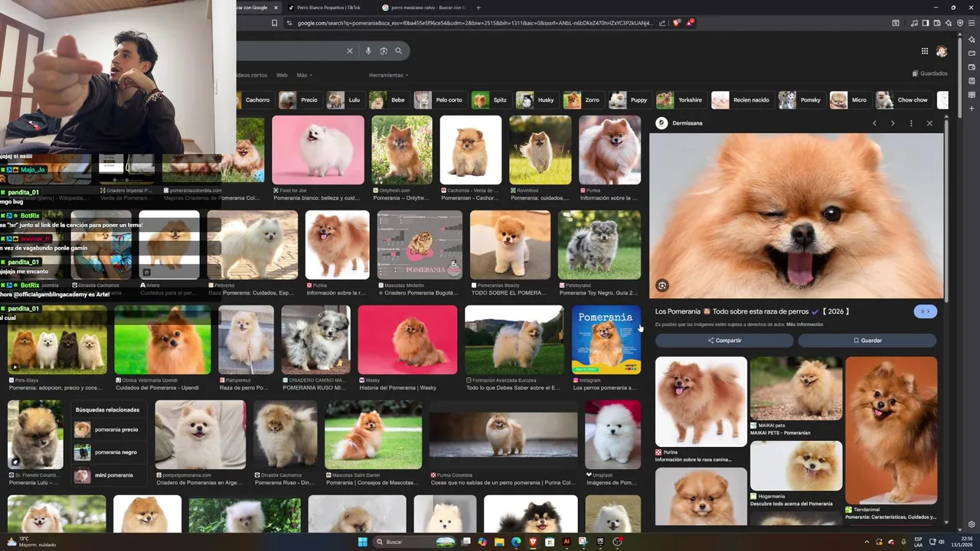Screen dimensions: 980x551
Task: Clear the Google search box with X
Action: (x=350, y=51)
